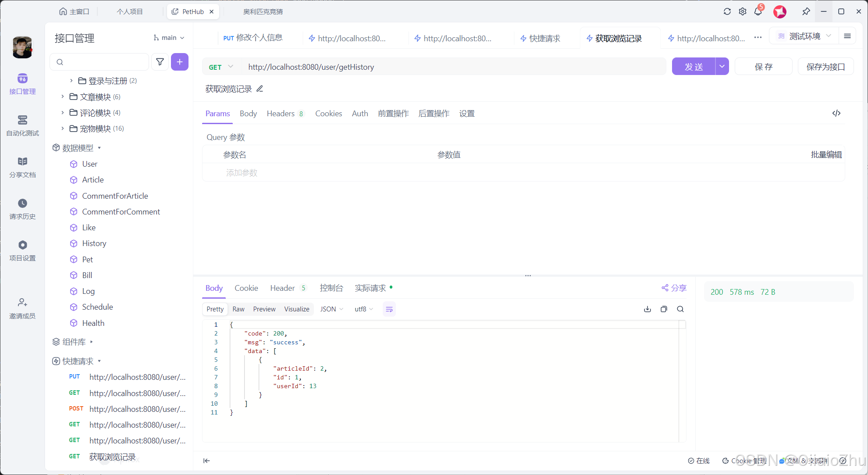The image size is (868, 475).
Task: Click the 保存为接口 button
Action: point(825,66)
